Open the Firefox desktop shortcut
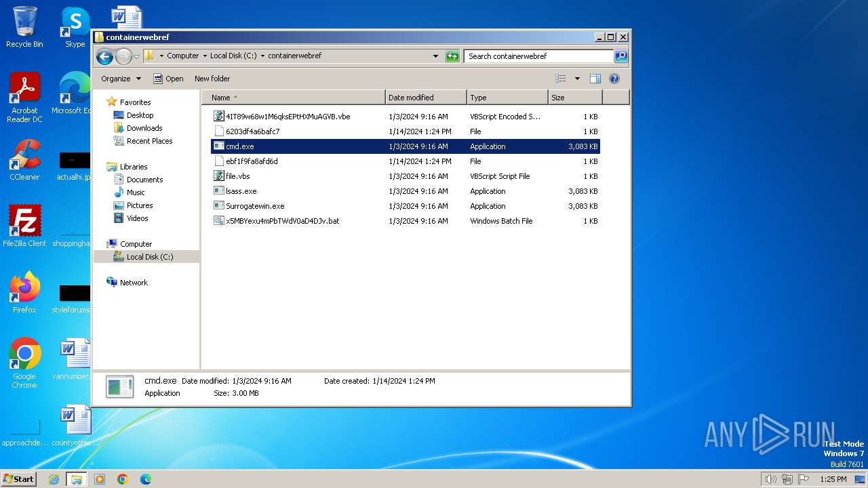 click(x=24, y=293)
